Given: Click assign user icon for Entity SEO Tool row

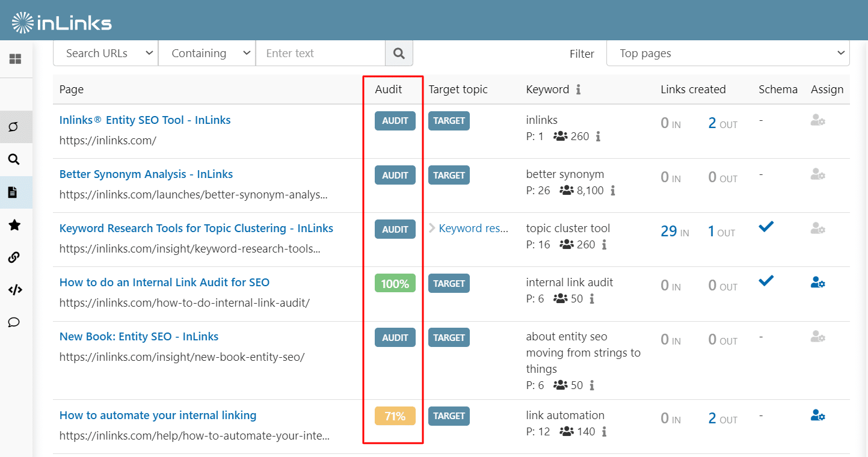Looking at the screenshot, I should [x=817, y=120].
